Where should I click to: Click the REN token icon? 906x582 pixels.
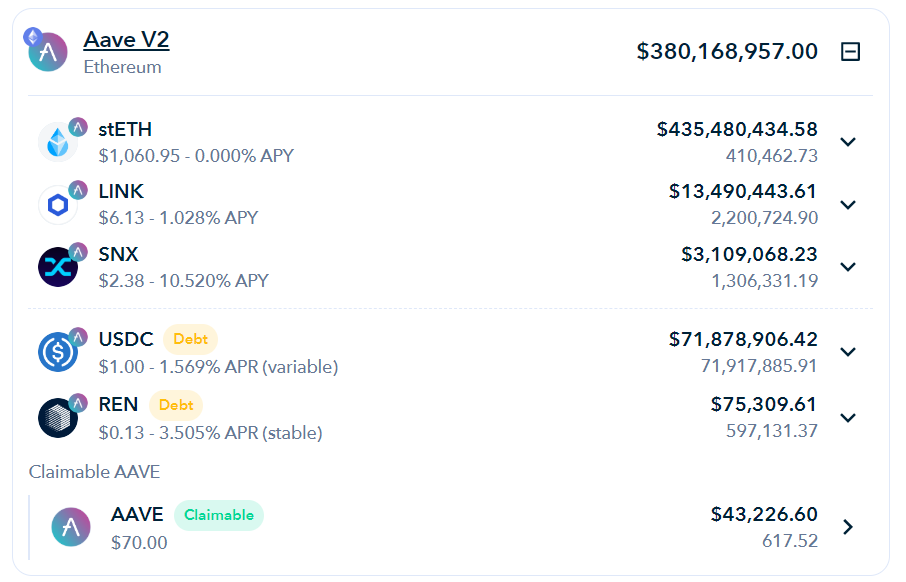click(x=58, y=418)
